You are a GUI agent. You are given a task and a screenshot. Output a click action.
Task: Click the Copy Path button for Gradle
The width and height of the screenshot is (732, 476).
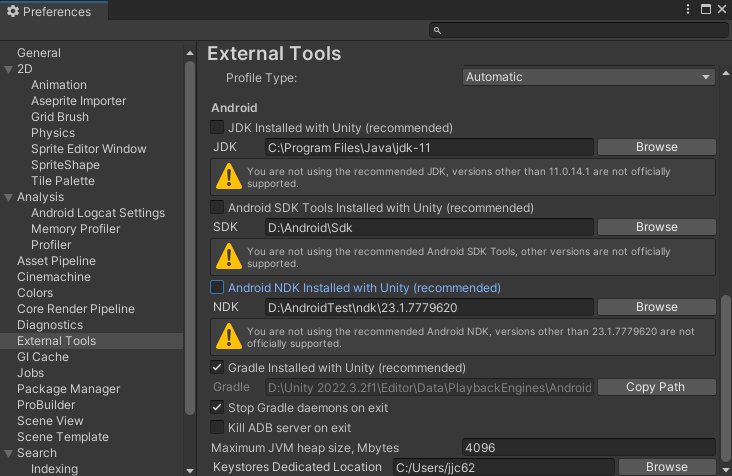pyautogui.click(x=656, y=387)
